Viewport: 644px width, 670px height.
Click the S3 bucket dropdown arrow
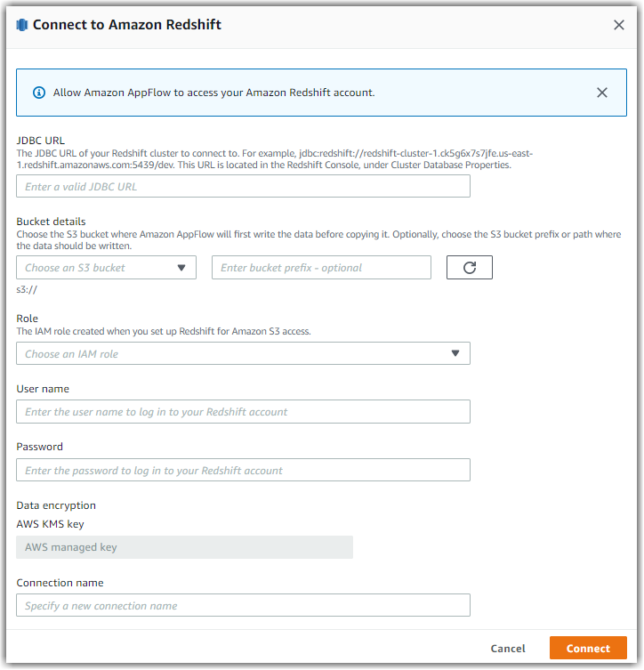pyautogui.click(x=181, y=268)
